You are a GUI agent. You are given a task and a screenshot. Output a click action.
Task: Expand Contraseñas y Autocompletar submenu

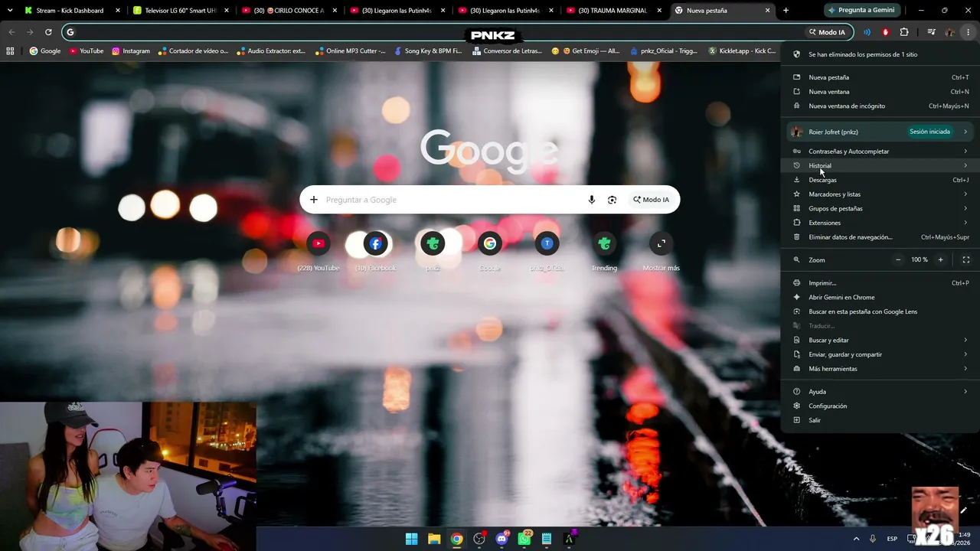click(880, 152)
